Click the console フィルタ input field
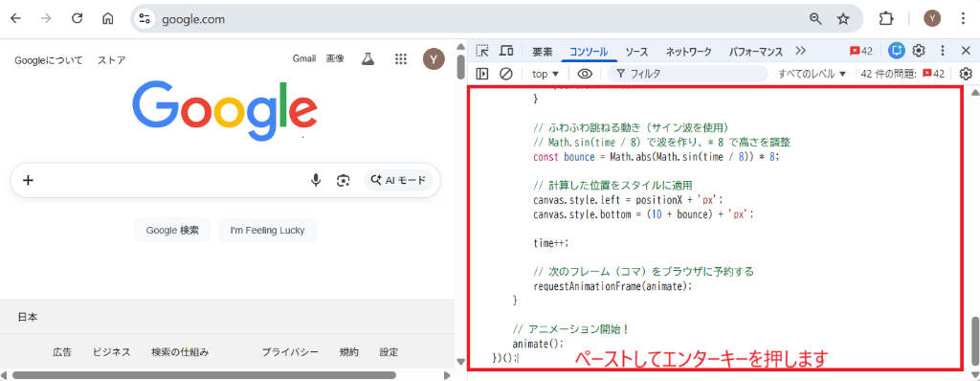The image size is (980, 381). [687, 74]
